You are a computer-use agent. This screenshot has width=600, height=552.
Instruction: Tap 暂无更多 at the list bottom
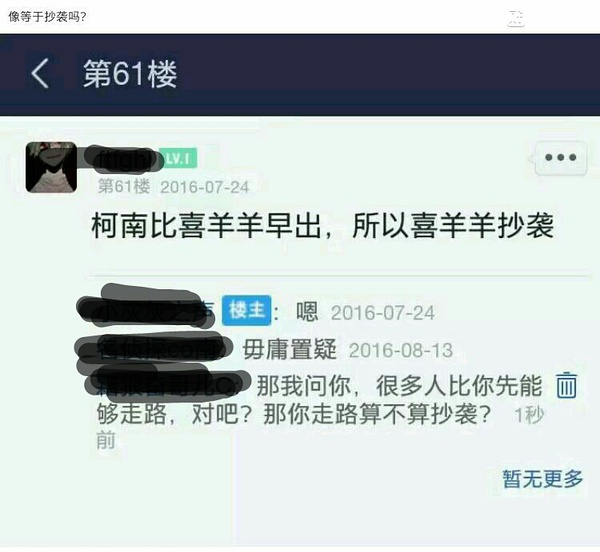543,479
